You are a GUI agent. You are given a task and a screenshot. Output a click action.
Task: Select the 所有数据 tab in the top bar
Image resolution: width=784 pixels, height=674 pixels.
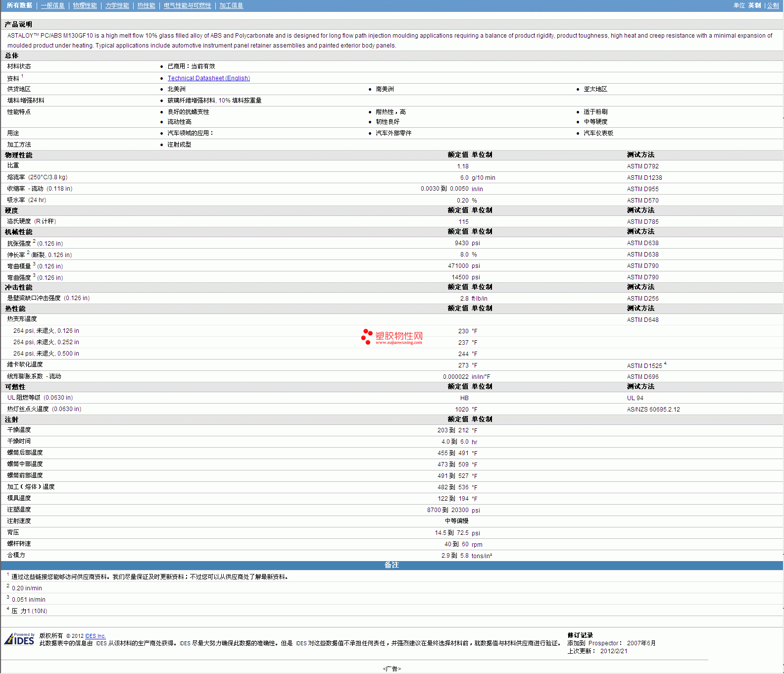[x=19, y=5]
